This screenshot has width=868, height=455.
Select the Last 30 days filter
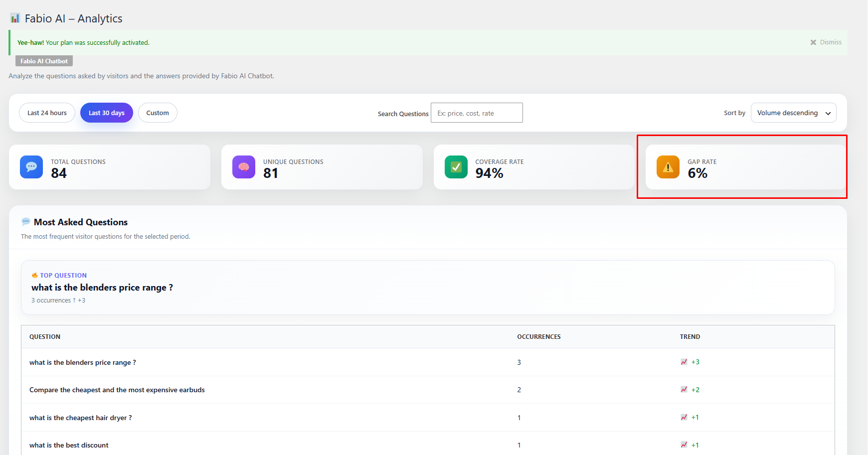pos(107,113)
